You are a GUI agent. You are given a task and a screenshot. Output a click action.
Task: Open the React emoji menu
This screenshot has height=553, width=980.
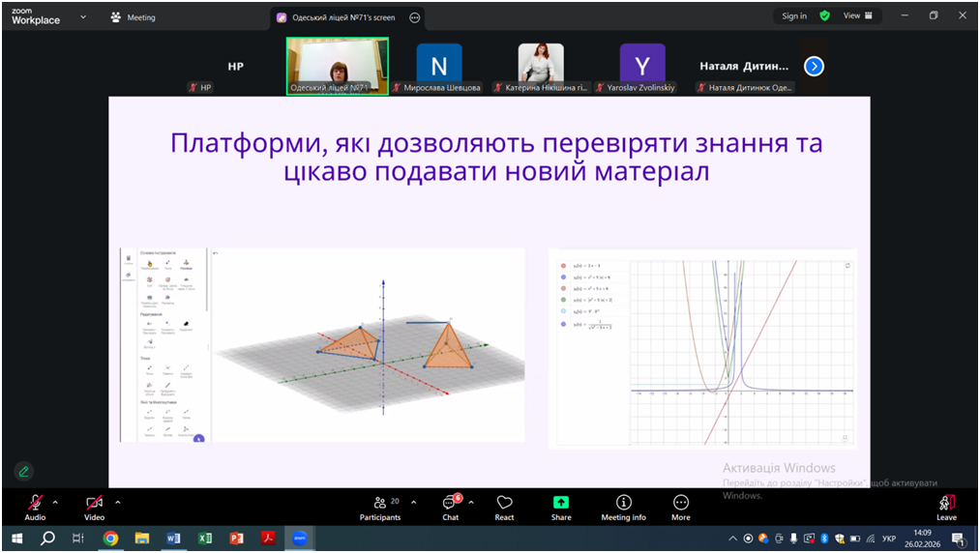tap(504, 507)
